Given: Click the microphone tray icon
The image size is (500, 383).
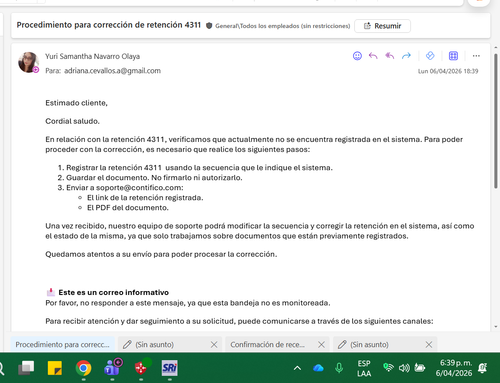Looking at the screenshot, I should [x=339, y=368].
